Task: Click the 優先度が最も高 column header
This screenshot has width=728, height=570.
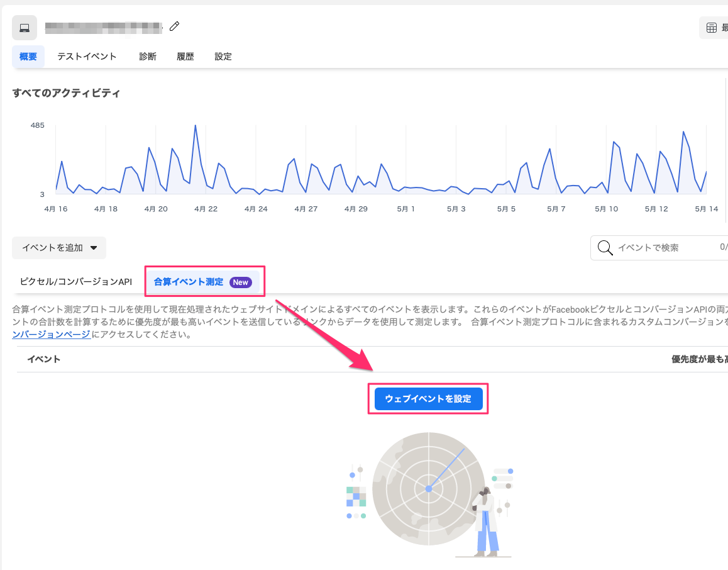Action: (x=700, y=359)
